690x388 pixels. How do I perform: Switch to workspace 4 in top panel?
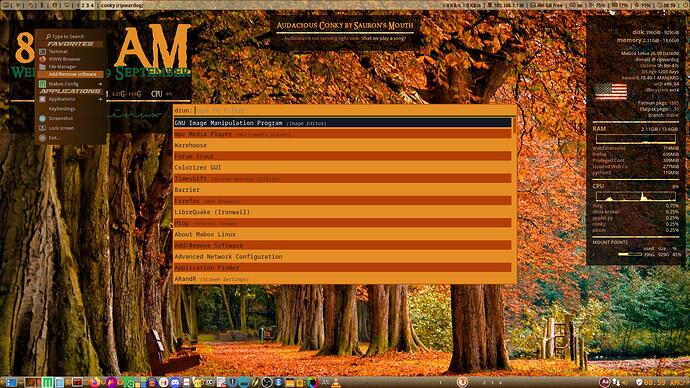tap(92, 5)
